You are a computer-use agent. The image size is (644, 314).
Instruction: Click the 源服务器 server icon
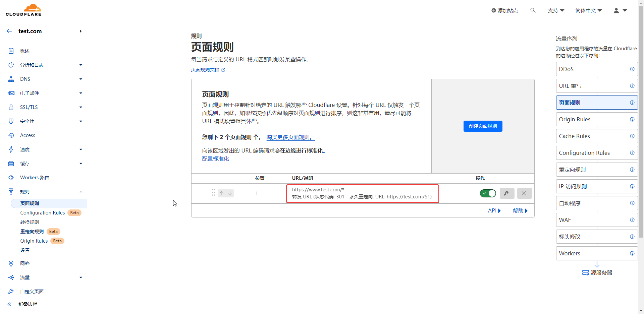coord(585,273)
